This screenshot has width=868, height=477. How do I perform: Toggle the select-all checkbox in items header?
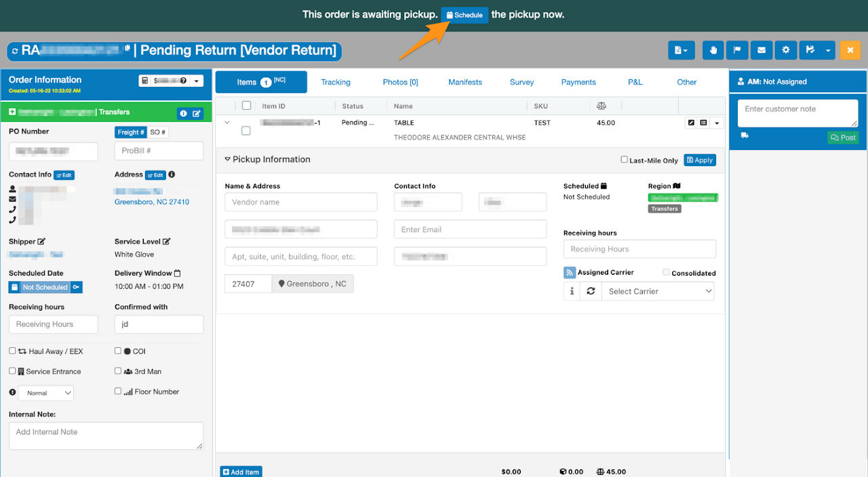tap(246, 105)
